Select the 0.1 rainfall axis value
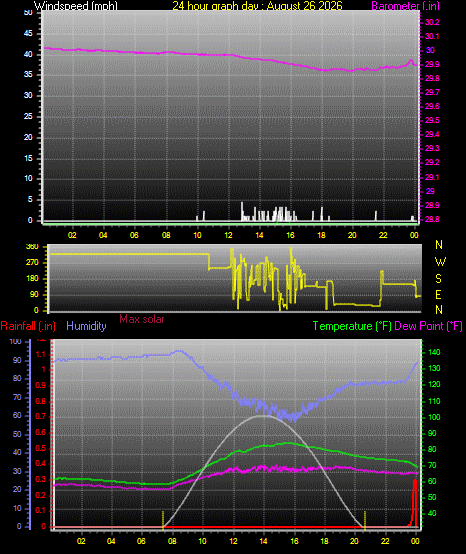 tap(41, 511)
